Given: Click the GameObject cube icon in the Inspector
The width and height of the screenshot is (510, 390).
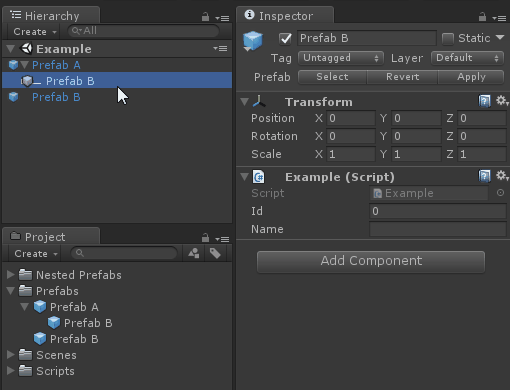Looking at the screenshot, I should pos(253,40).
